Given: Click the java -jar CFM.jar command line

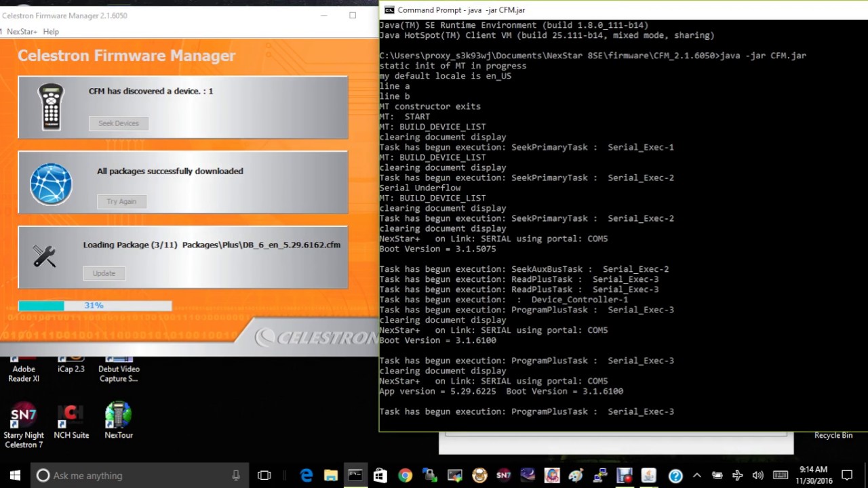Looking at the screenshot, I should coord(593,56).
